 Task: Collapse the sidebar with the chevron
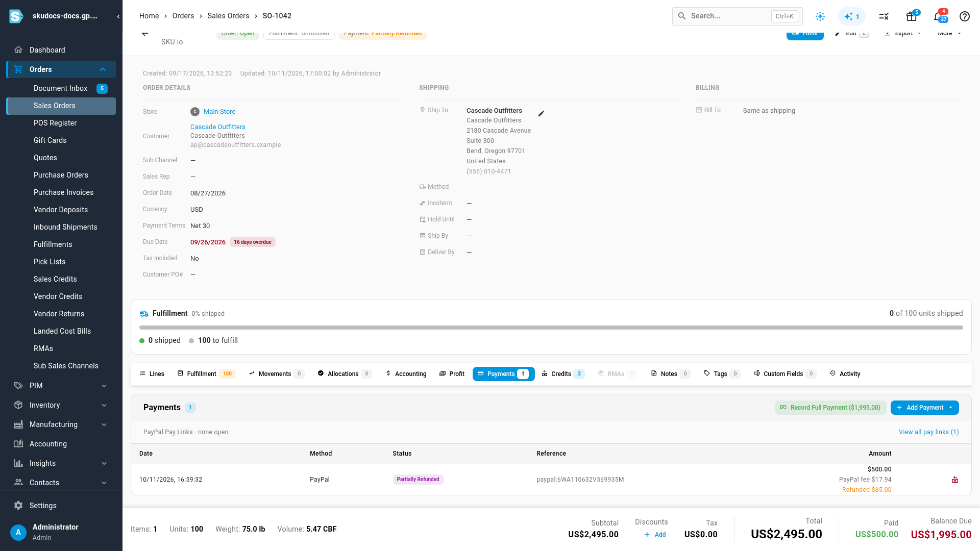[x=118, y=16]
